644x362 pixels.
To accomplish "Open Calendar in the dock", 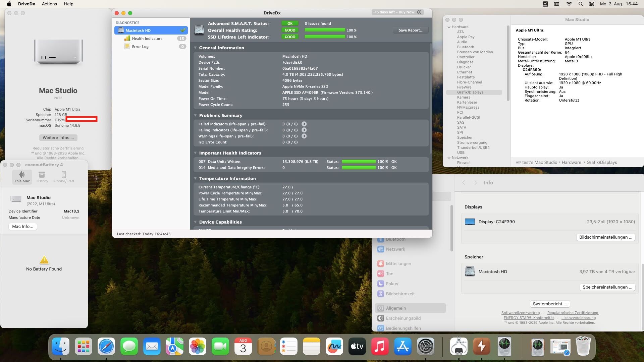I will point(243,346).
